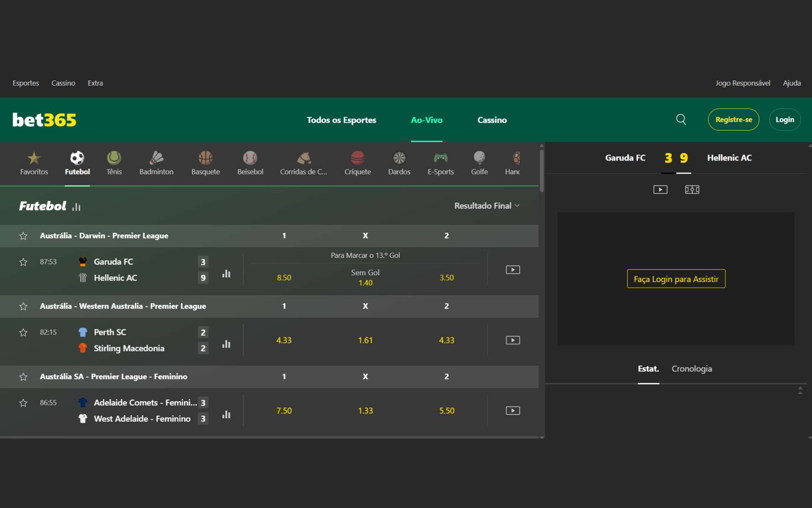Viewport: 812px width, 508px height.
Task: Click the bet365 logo
Action: [44, 120]
